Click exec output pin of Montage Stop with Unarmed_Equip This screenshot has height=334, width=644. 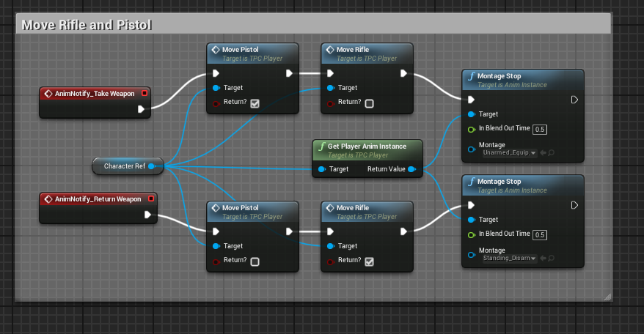point(574,100)
